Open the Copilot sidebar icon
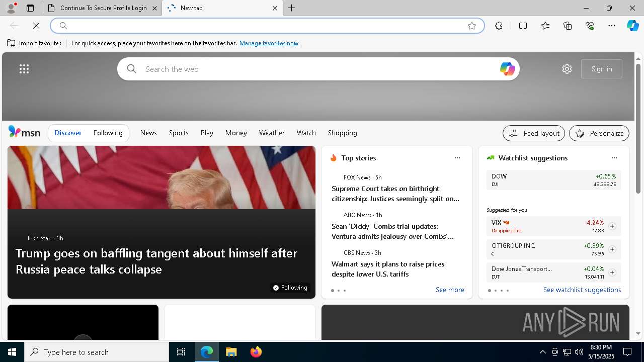The image size is (644, 362). pos(632,26)
